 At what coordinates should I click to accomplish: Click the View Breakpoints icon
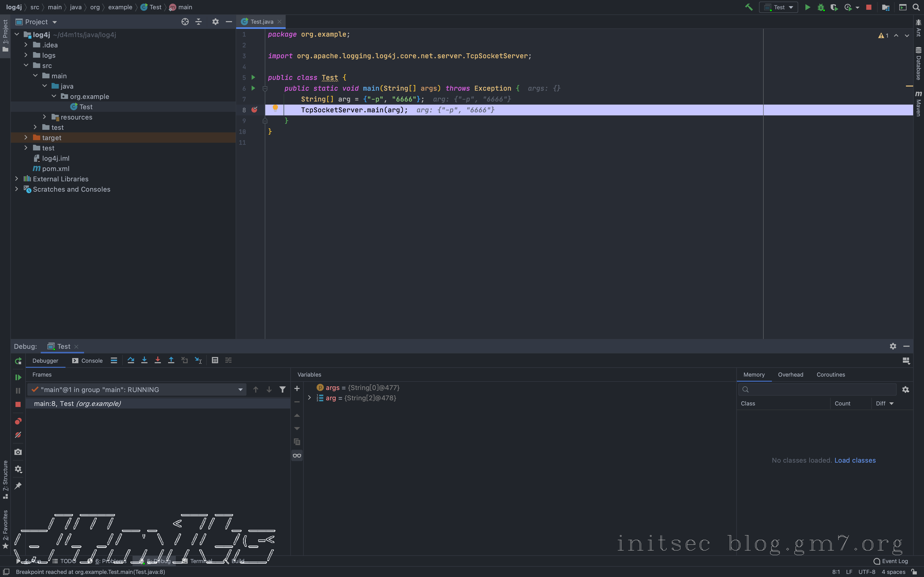18,421
